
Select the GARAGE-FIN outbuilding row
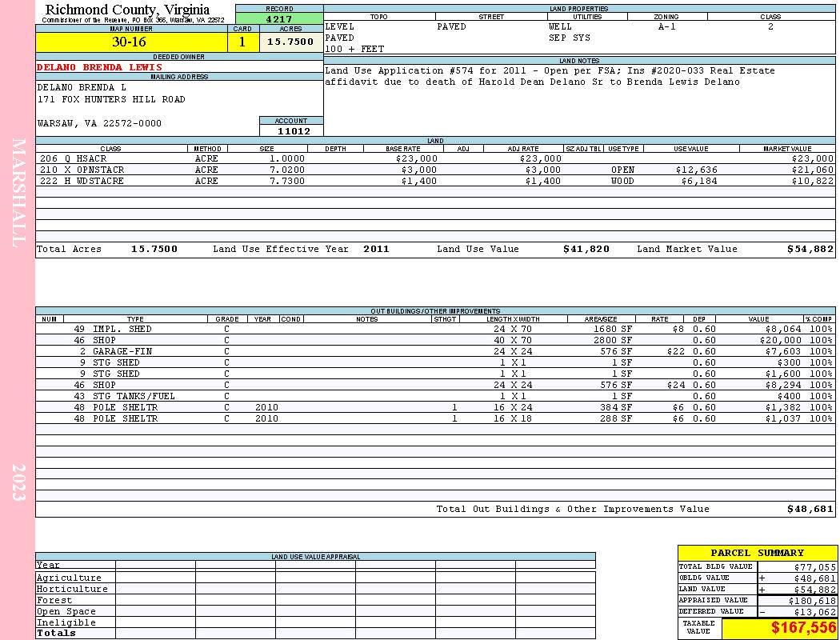coord(435,351)
